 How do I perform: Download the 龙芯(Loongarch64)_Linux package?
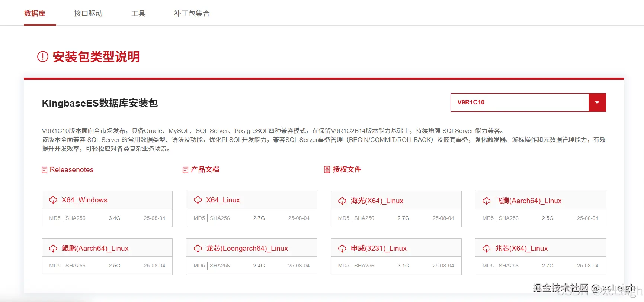(247, 248)
